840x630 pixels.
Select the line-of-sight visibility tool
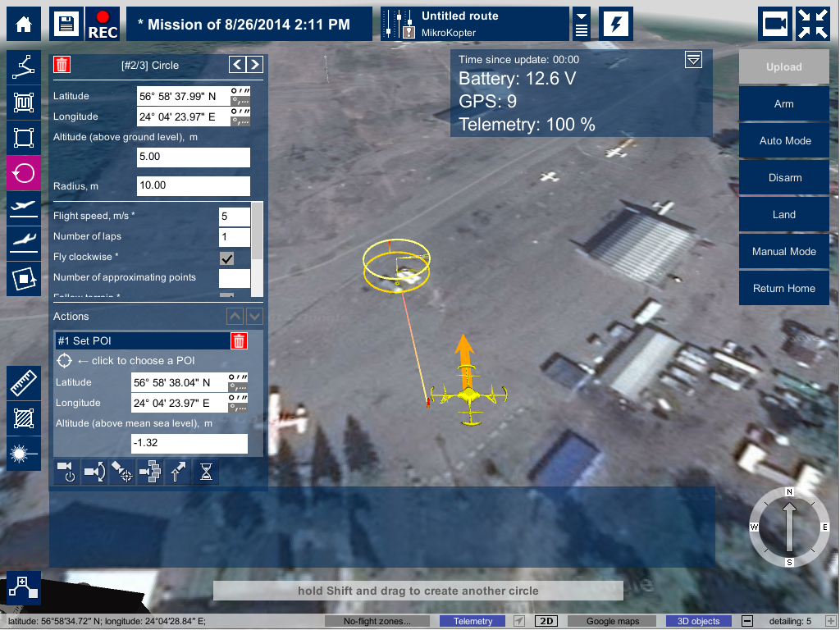pos(24,454)
